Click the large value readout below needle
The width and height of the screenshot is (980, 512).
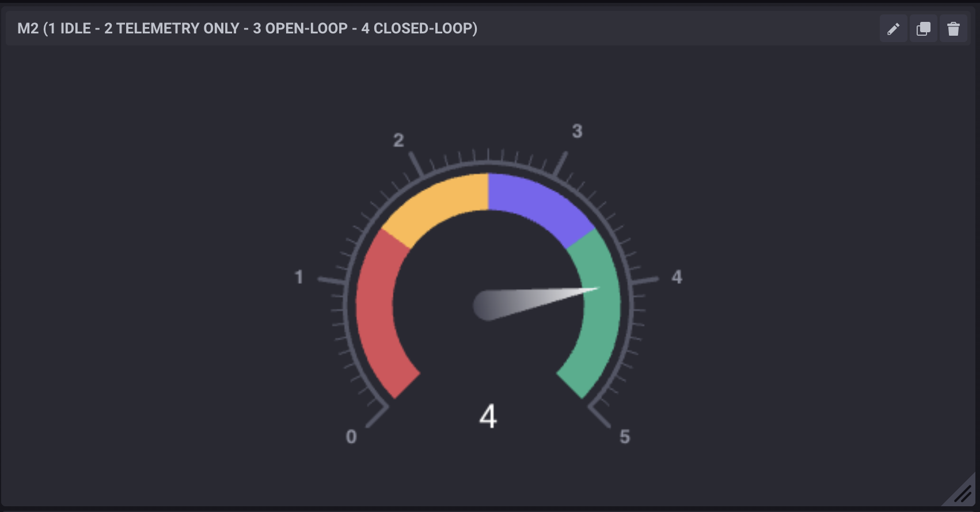(x=488, y=416)
